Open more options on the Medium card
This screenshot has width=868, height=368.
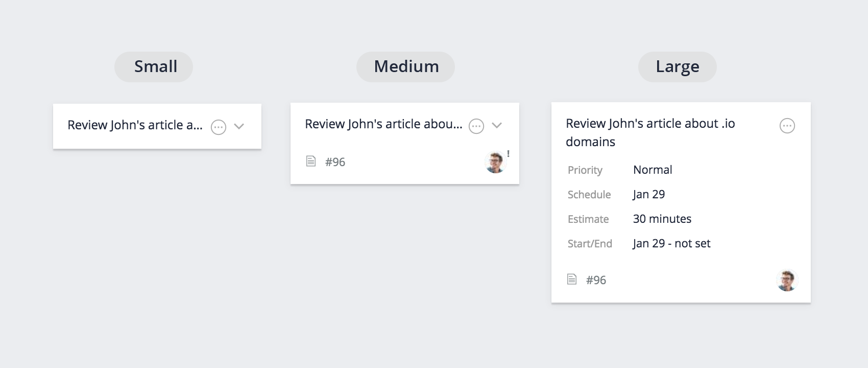[476, 126]
